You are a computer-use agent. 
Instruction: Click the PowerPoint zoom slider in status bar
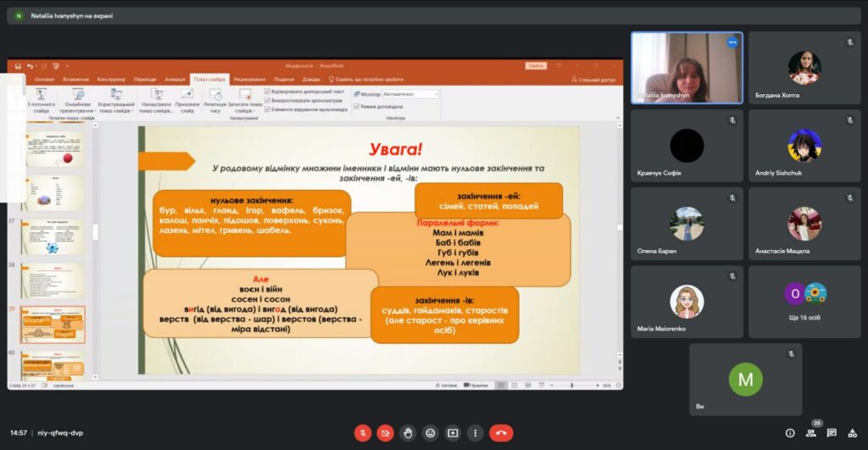pos(572,386)
